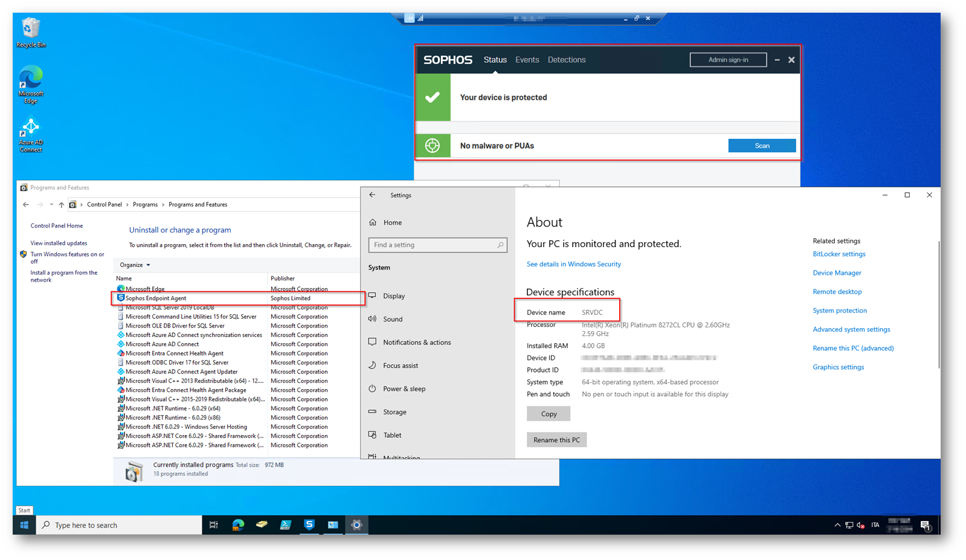966x560 pixels.
Task: Select Microsoft ODBC Driver 17 for SQL Server
Action: (x=238, y=362)
